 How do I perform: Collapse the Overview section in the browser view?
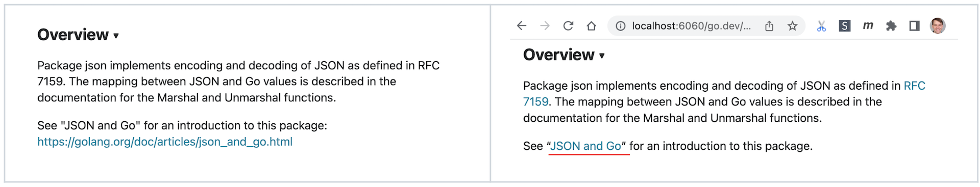click(x=602, y=56)
